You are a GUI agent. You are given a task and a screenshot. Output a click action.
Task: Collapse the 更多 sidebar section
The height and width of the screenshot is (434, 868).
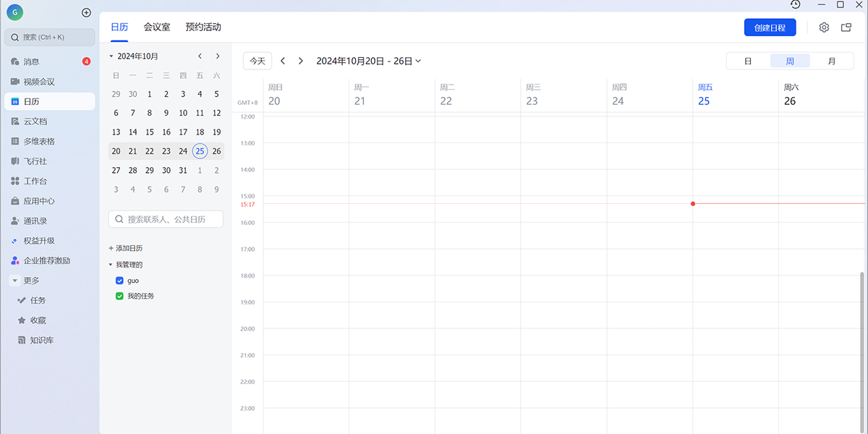14,281
